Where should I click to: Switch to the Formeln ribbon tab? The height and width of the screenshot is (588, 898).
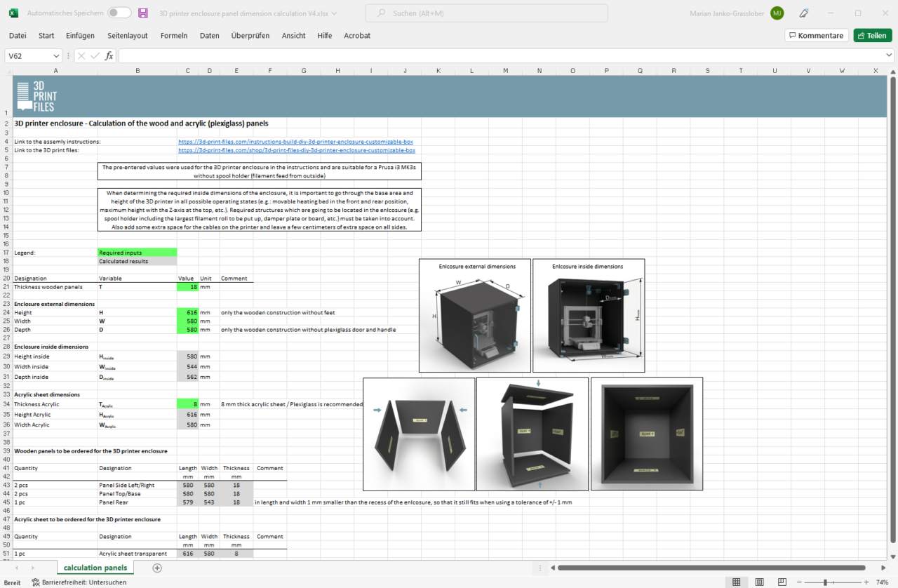tap(174, 35)
